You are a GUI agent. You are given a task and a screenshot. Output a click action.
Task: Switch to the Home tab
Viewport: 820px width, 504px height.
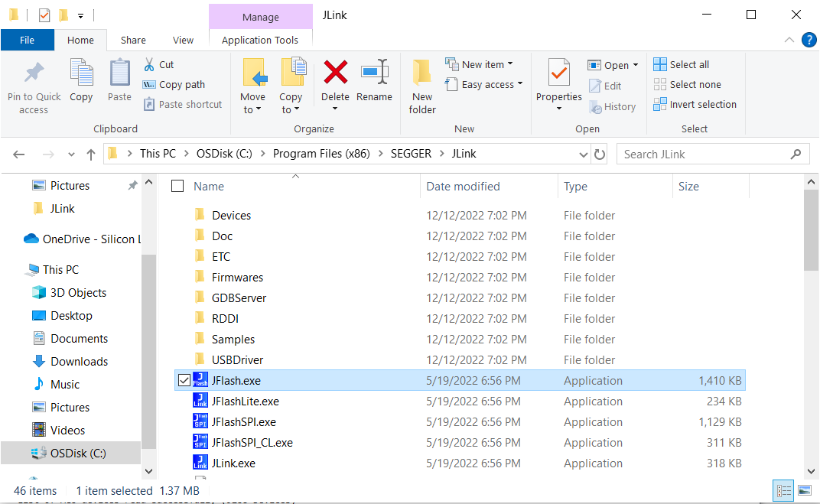pos(80,41)
